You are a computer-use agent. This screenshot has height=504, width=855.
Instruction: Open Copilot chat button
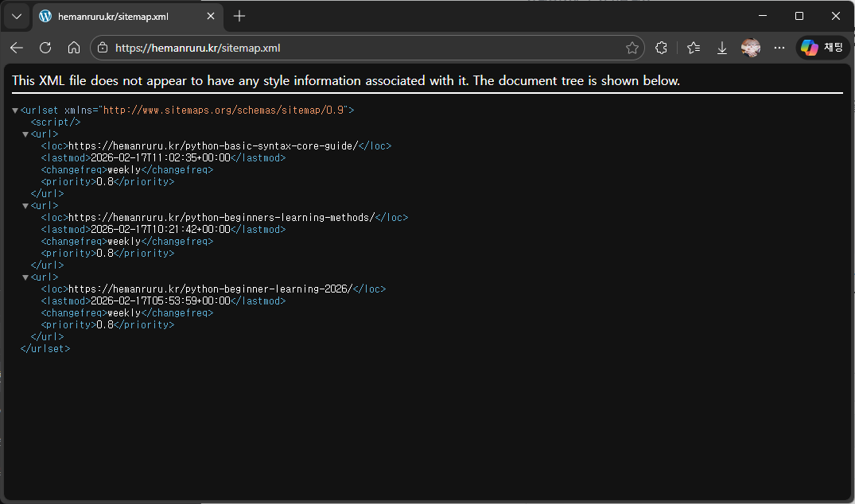(822, 48)
